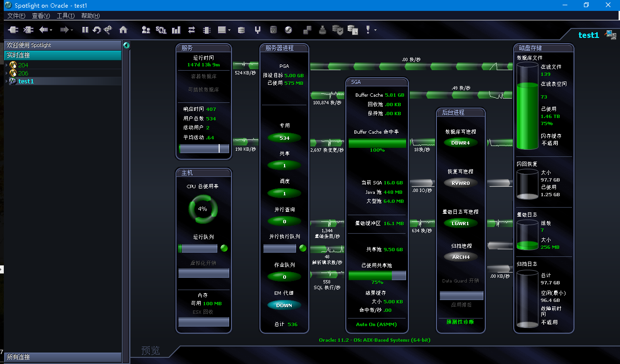This screenshot has height=364, width=620.
Task: Open dropdown arrow beside the monitor icon
Action: 229,30
